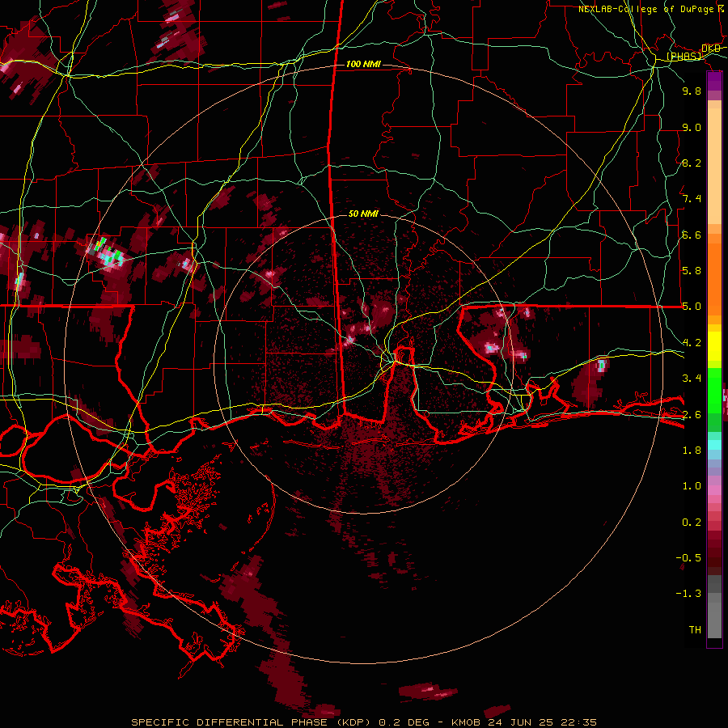
Task: Click the 50 NMI range ring label
Action: coord(363,214)
